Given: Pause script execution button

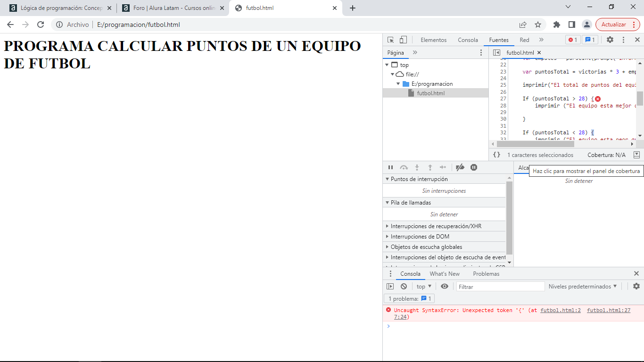Looking at the screenshot, I should click(390, 167).
